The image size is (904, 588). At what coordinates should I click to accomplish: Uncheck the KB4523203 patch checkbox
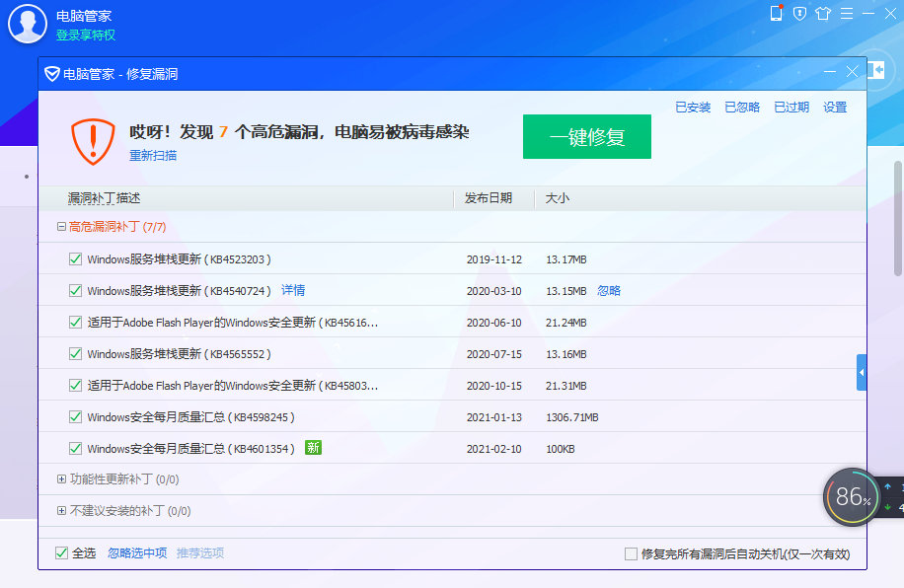(75, 258)
